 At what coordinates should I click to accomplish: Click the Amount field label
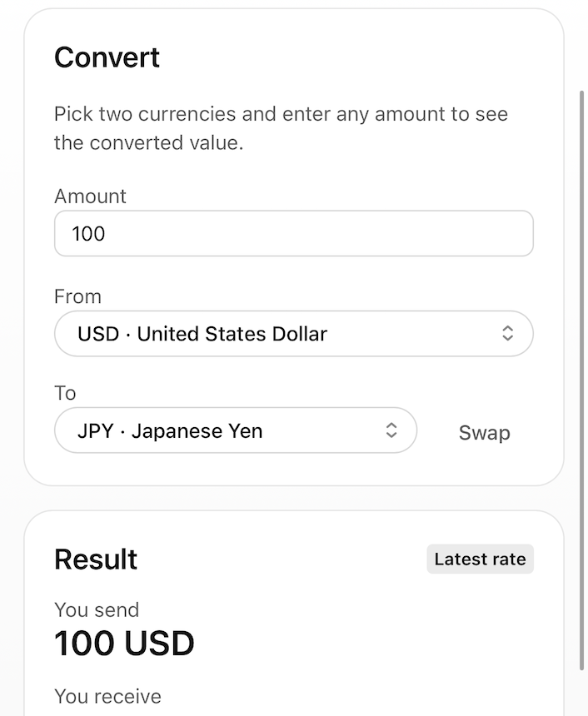(90, 196)
